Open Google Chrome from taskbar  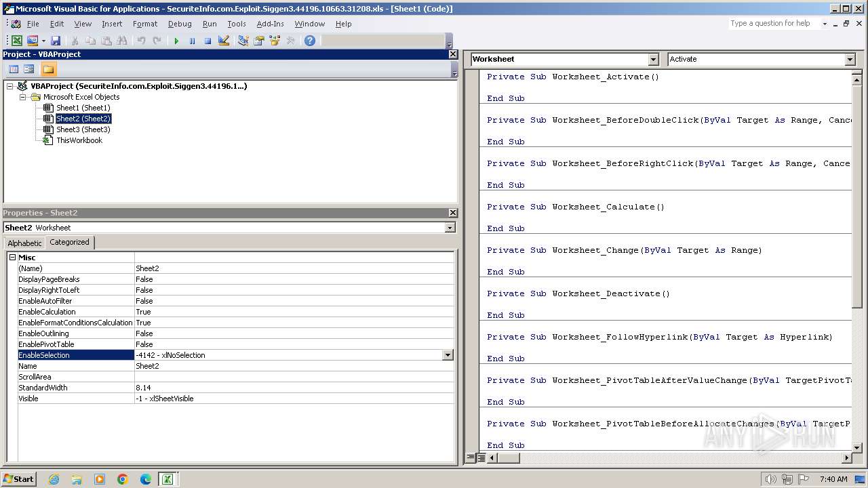coord(123,479)
